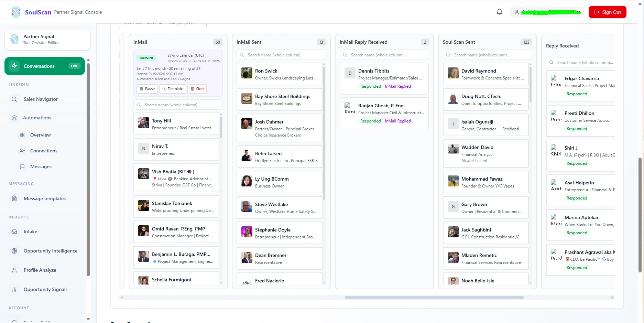
Task: Click the Profile Analyze person icon
Action: tap(14, 270)
